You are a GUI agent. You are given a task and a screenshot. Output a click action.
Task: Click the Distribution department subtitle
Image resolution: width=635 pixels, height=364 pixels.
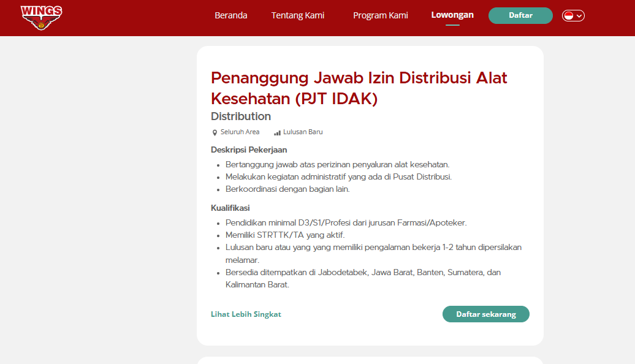tap(241, 116)
